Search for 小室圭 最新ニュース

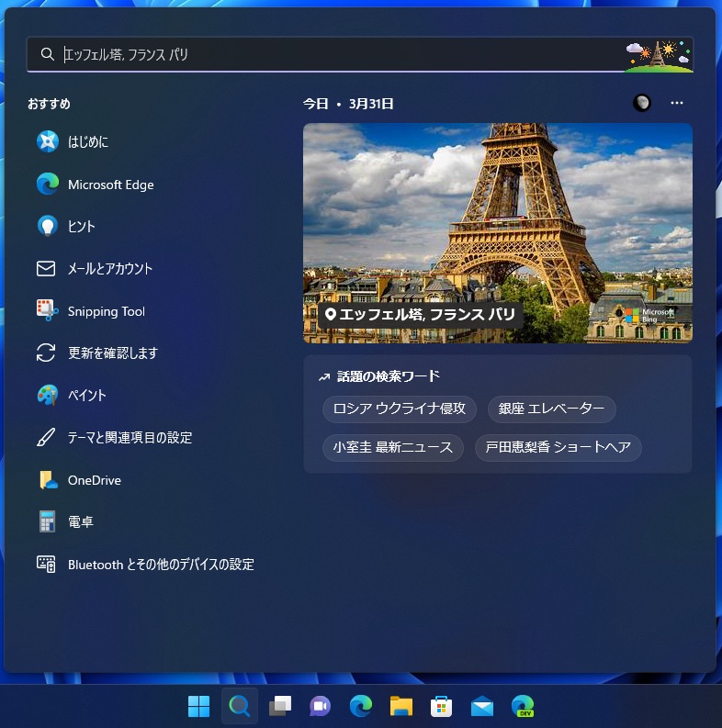pos(392,447)
